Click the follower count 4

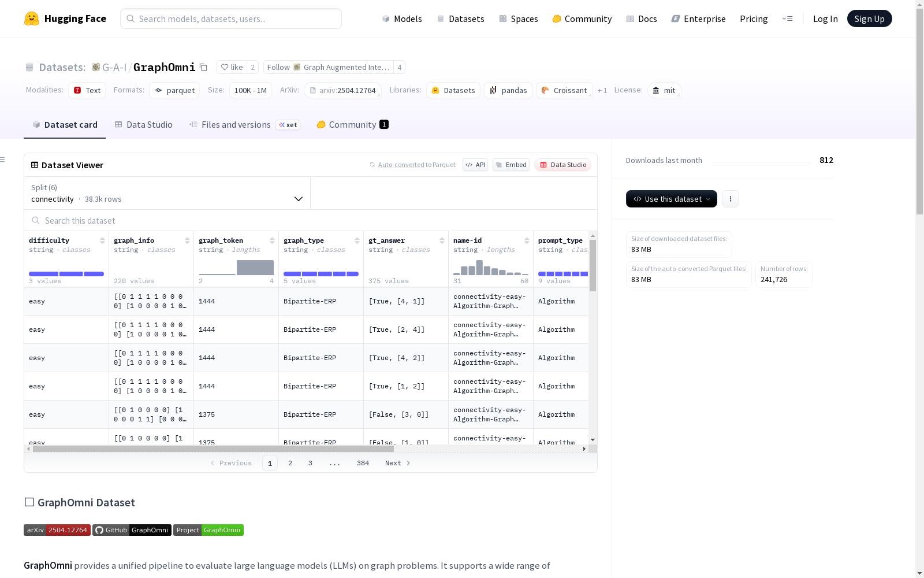tap(399, 67)
